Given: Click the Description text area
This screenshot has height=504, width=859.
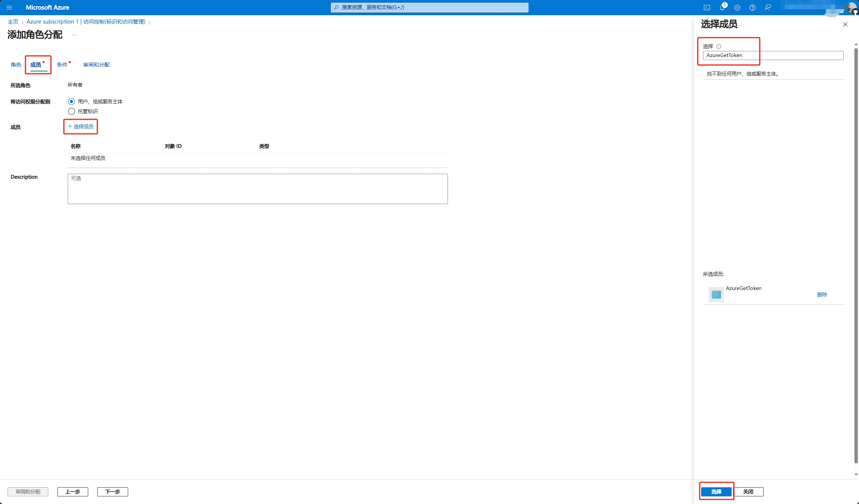Looking at the screenshot, I should pyautogui.click(x=257, y=189).
